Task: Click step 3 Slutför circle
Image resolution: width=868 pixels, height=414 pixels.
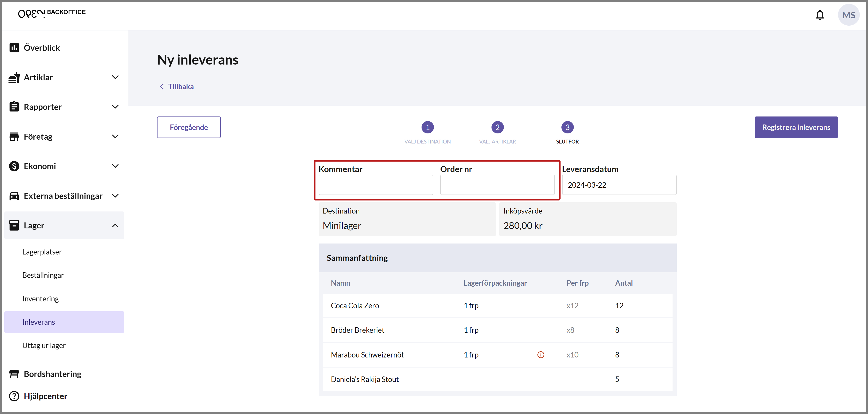Action: tap(567, 127)
